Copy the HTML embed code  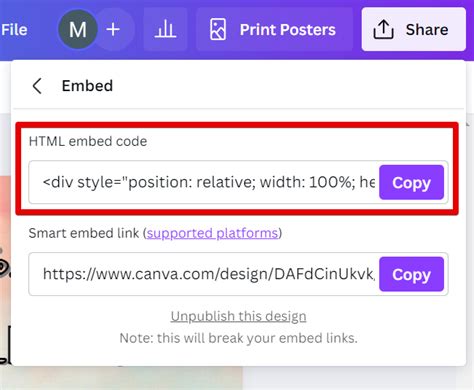pos(411,182)
